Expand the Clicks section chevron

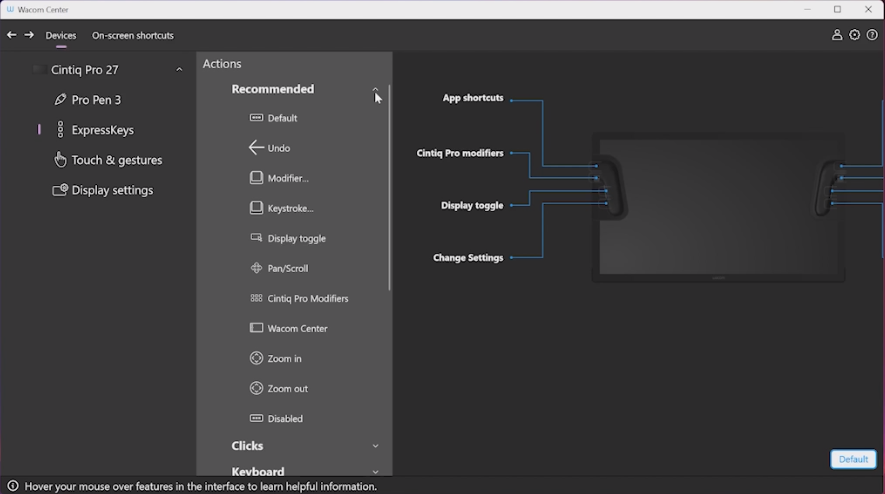375,446
